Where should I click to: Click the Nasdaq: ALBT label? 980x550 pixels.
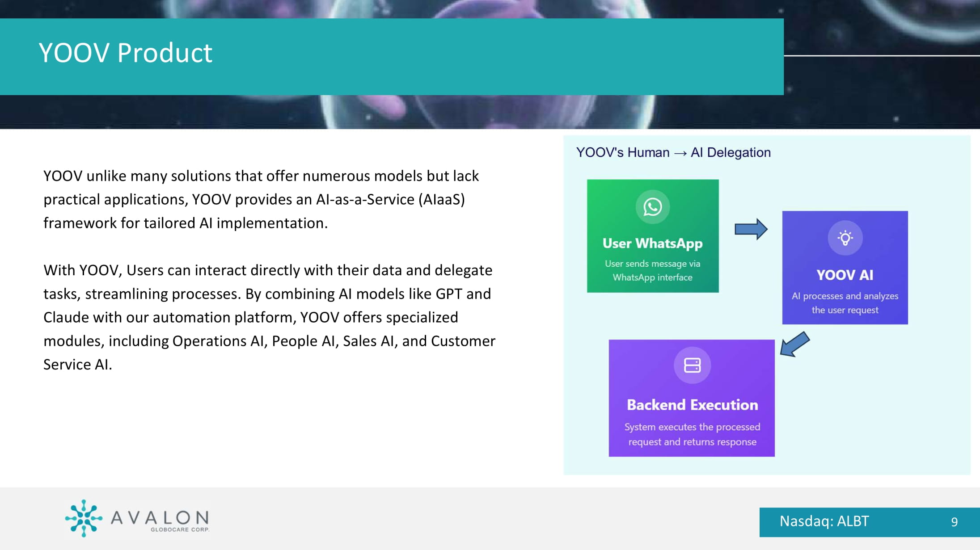tap(824, 521)
